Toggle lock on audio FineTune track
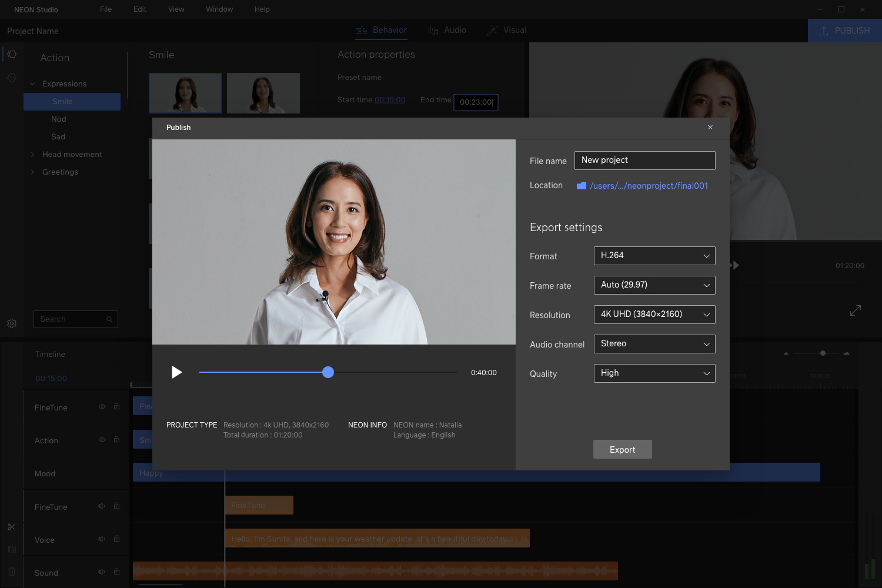Screen dimensions: 882x588 point(116,506)
